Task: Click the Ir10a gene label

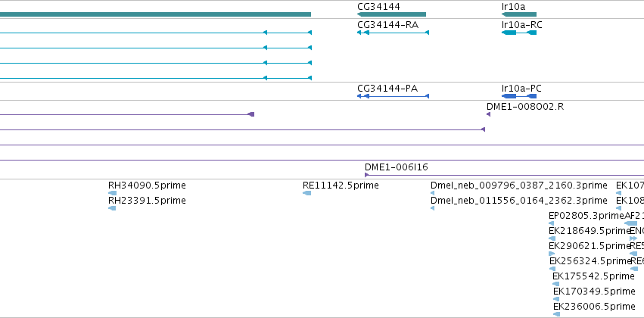Action: tap(513, 7)
